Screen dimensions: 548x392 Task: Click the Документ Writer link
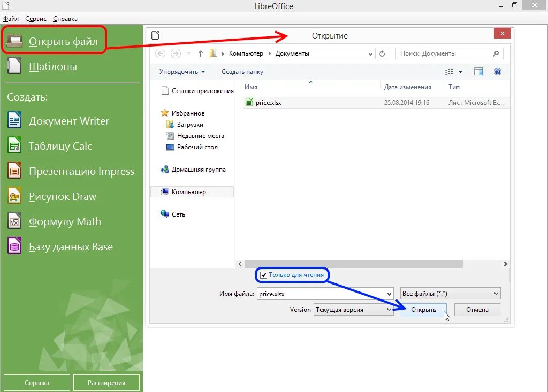69,121
